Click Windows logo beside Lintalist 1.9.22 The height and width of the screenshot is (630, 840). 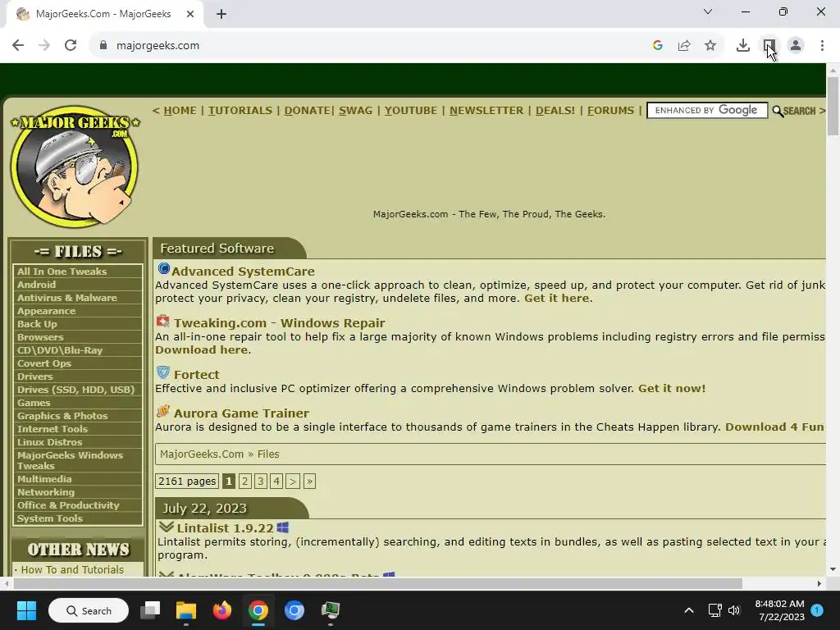[x=283, y=527]
